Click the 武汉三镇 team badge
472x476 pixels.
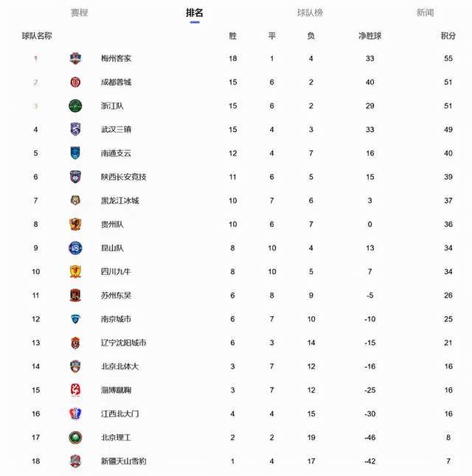75,130
